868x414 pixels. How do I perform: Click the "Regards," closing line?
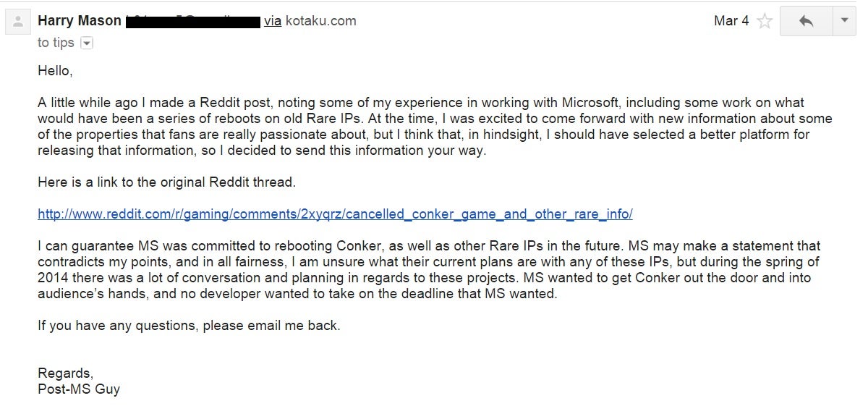click(x=65, y=373)
